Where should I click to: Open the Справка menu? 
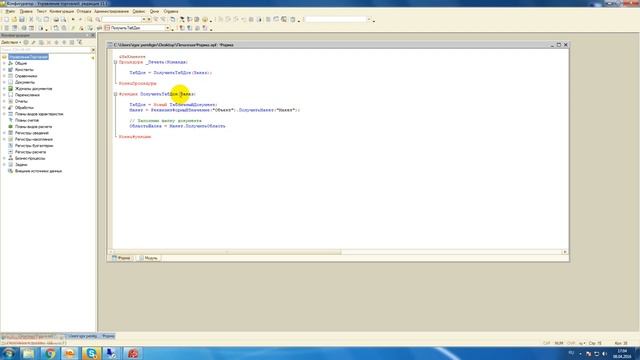click(171, 11)
